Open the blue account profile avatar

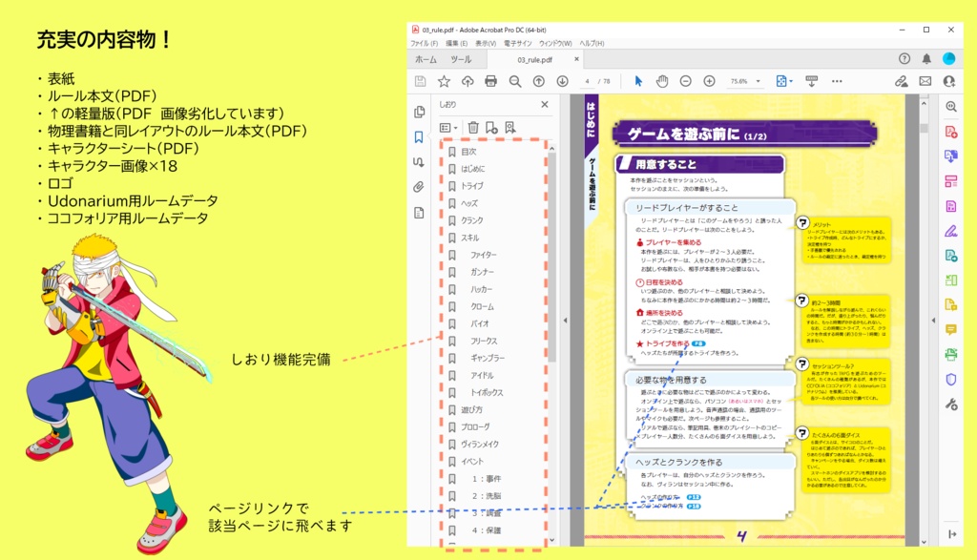[949, 58]
